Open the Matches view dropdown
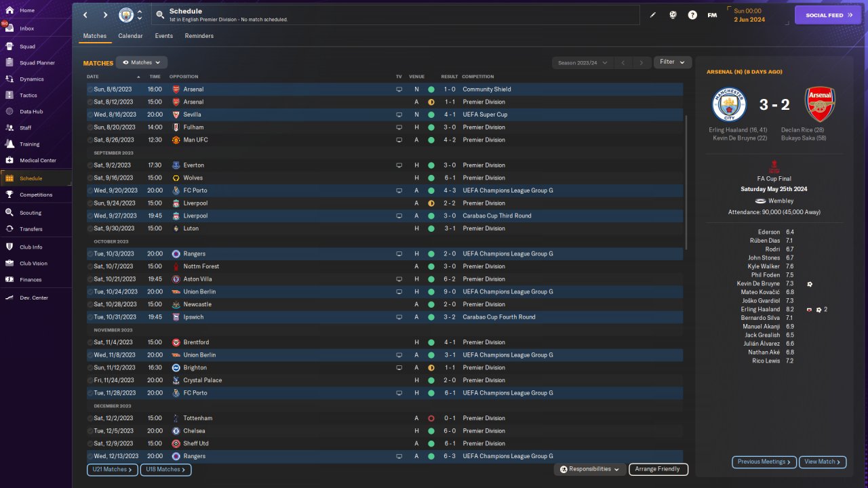Viewport: 868px width, 488px height. [x=142, y=62]
